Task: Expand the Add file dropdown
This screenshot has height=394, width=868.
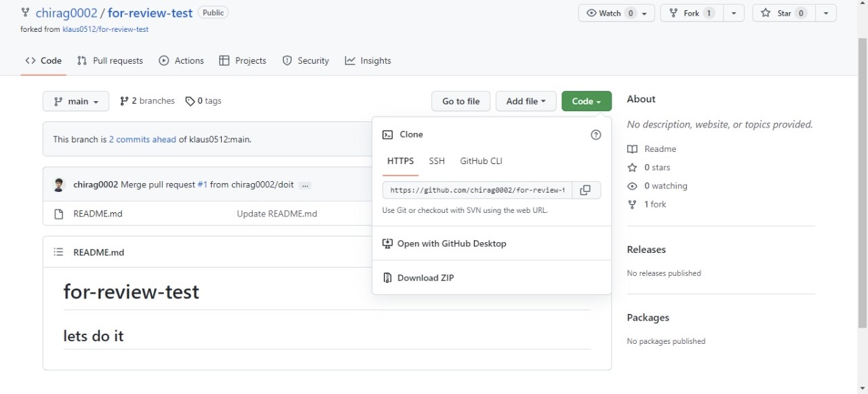Action: tap(526, 101)
